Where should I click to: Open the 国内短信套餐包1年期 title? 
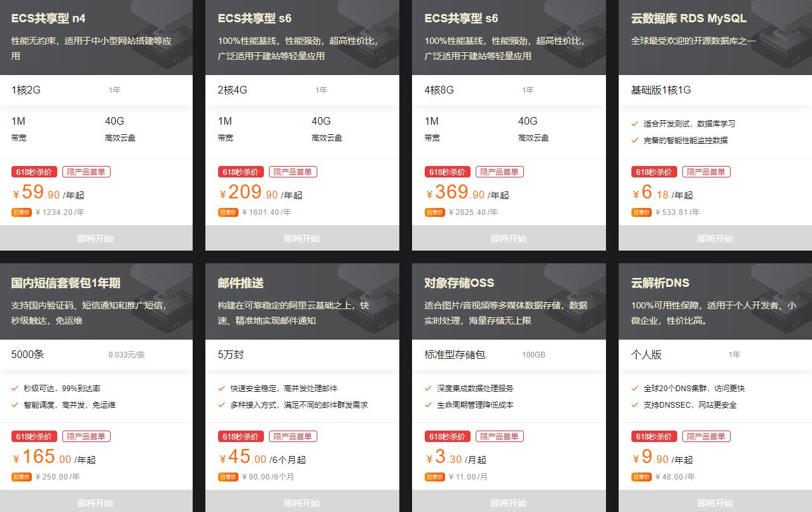[x=65, y=283]
